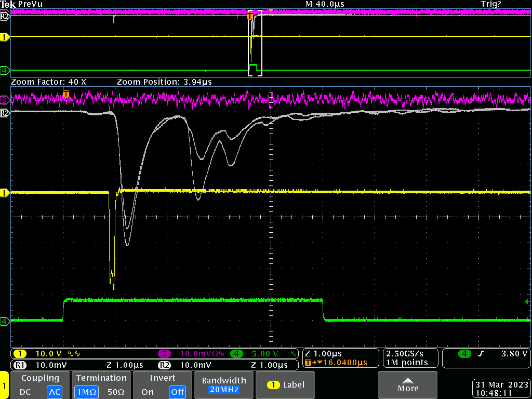Turn Invert On
The width and height of the screenshot is (532, 399).
[x=147, y=392]
